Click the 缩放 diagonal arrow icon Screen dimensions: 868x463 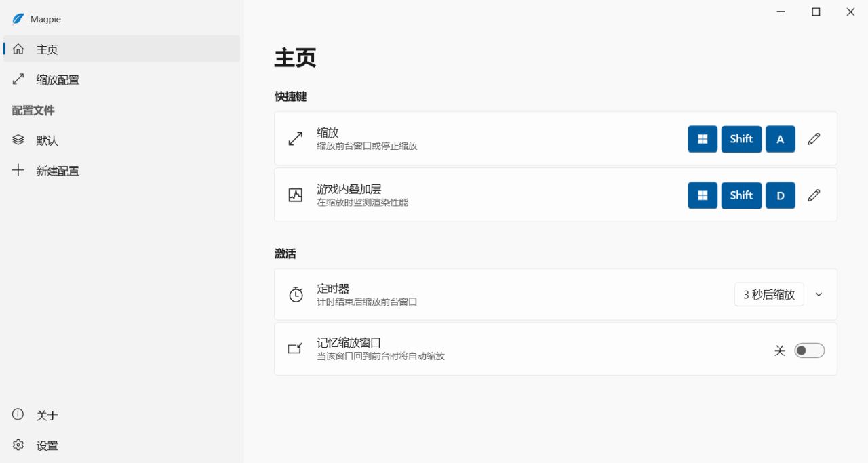294,138
